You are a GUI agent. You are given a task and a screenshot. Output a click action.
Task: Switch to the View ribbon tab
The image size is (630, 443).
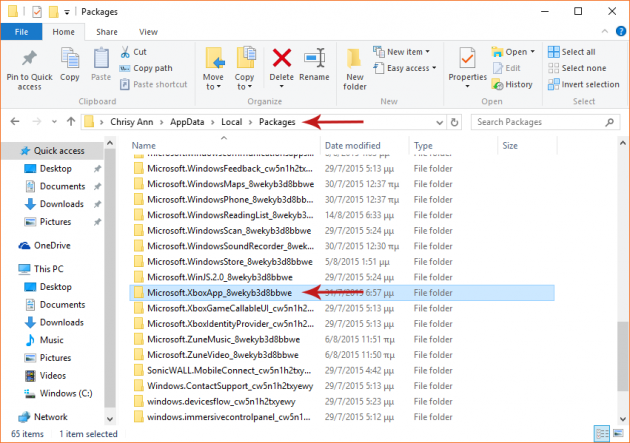pyautogui.click(x=147, y=32)
